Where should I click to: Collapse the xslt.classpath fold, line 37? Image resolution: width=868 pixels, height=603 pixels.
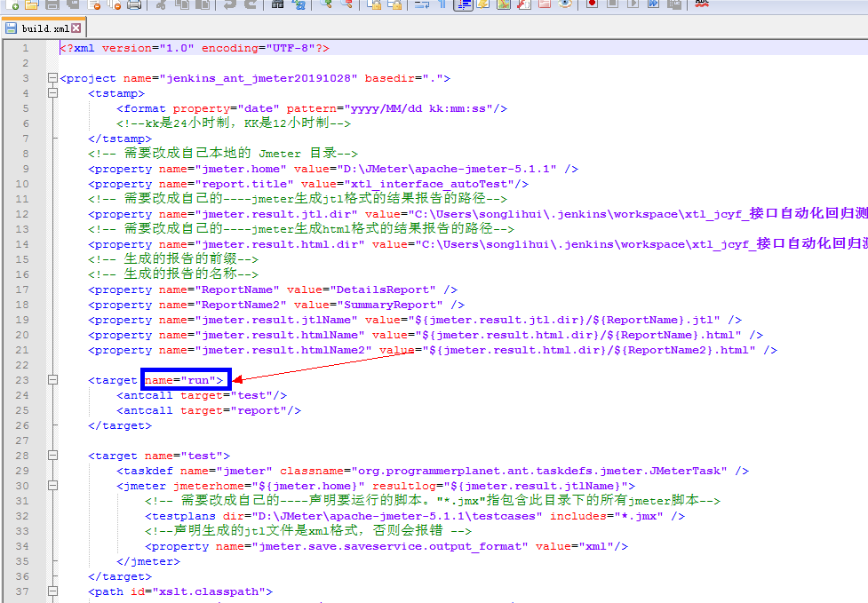52,591
